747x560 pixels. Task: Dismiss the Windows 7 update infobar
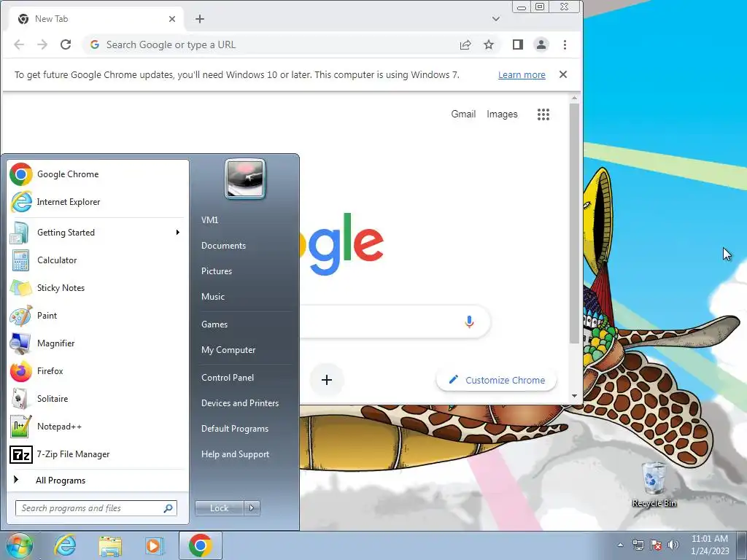563,75
